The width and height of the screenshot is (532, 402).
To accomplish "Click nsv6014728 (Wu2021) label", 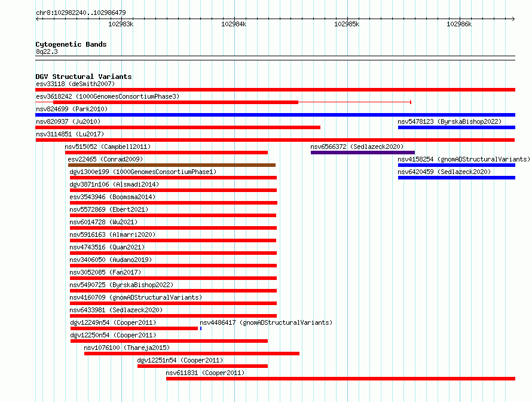I will coord(103,222).
